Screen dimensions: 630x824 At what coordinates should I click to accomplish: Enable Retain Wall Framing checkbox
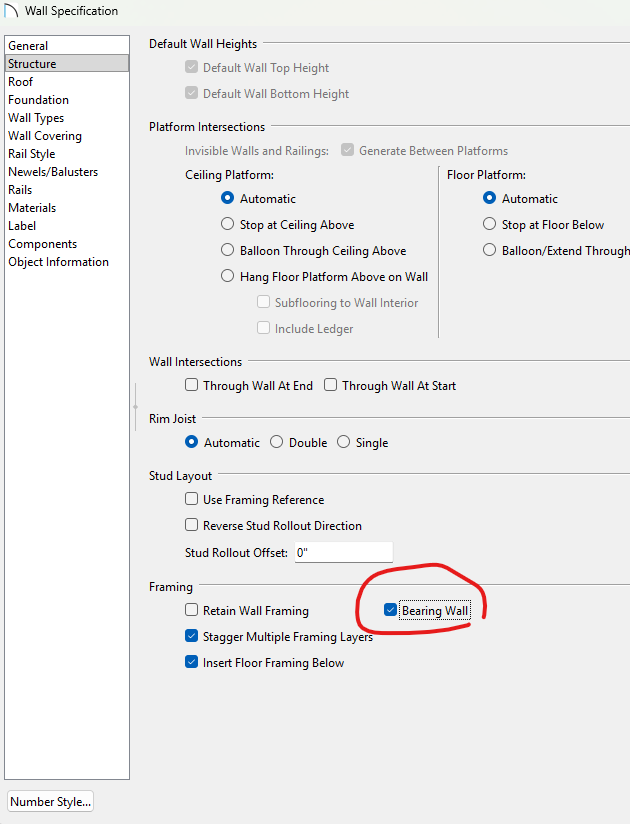192,610
